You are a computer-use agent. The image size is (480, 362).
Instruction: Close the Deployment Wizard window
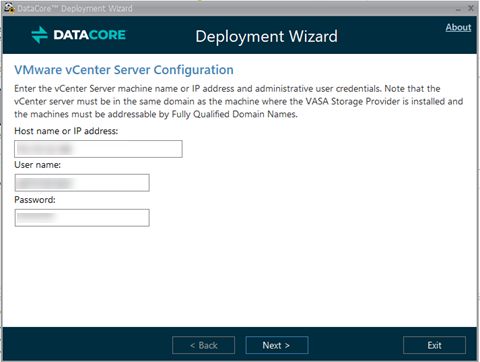(x=471, y=8)
